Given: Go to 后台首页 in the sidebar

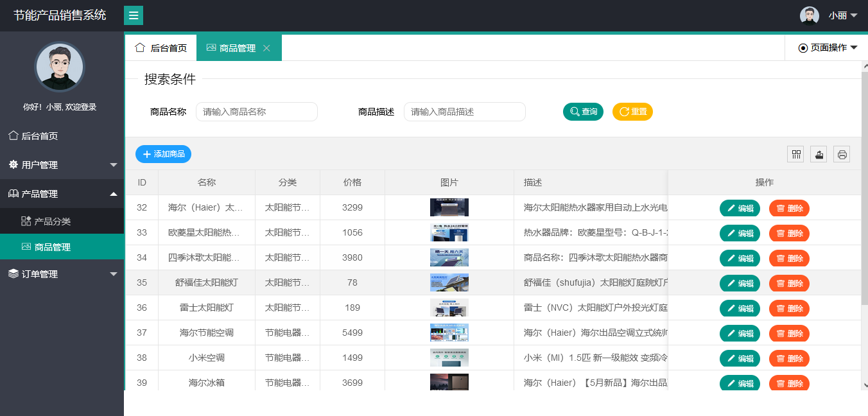Looking at the screenshot, I should pos(62,136).
